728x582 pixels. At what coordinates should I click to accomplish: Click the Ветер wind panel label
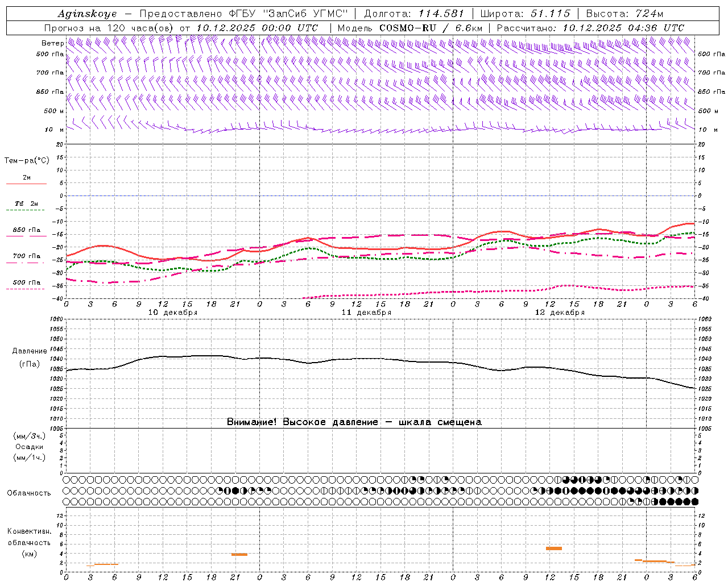[x=52, y=43]
